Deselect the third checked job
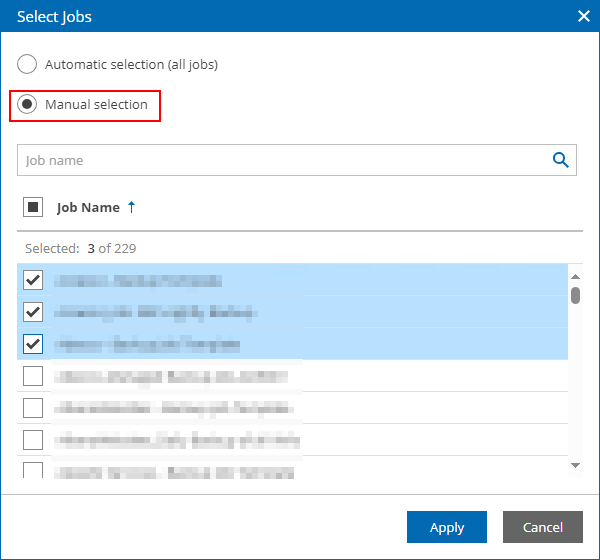Screen dimensions: 600x560 click(x=33, y=344)
